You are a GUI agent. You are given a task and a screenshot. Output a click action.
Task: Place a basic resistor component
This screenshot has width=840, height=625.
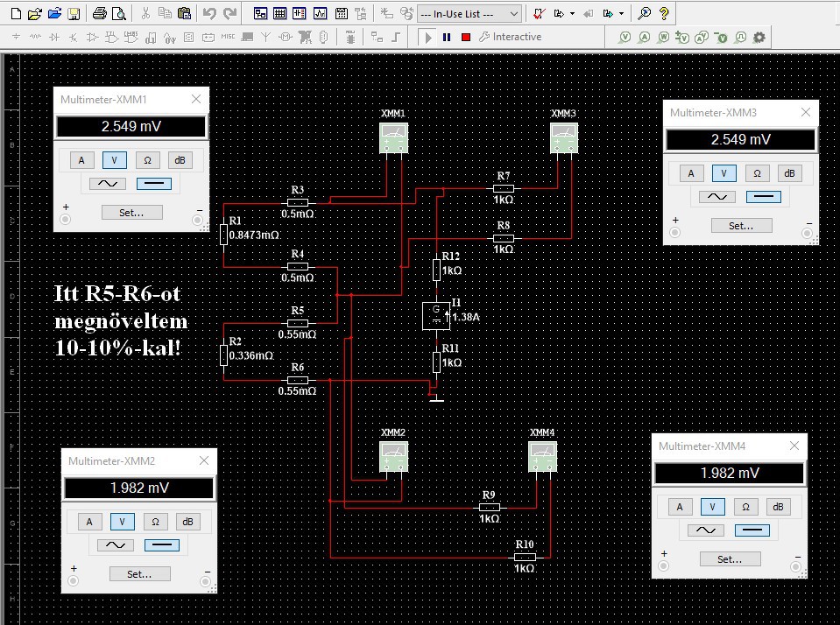tap(35, 37)
